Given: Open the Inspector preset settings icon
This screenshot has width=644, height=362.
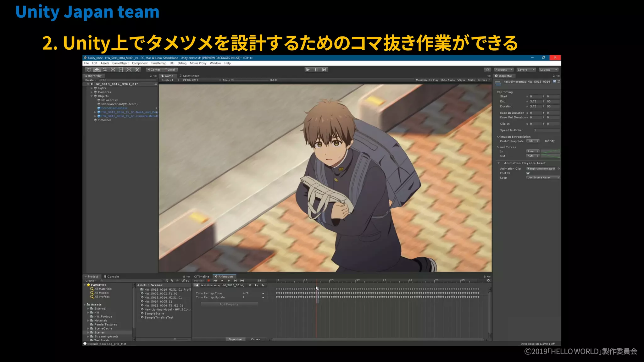Looking at the screenshot, I should pos(559,81).
